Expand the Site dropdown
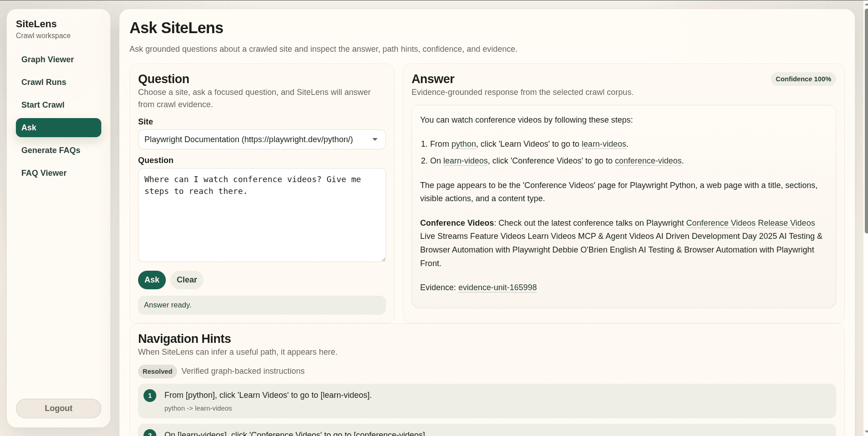 pos(262,139)
